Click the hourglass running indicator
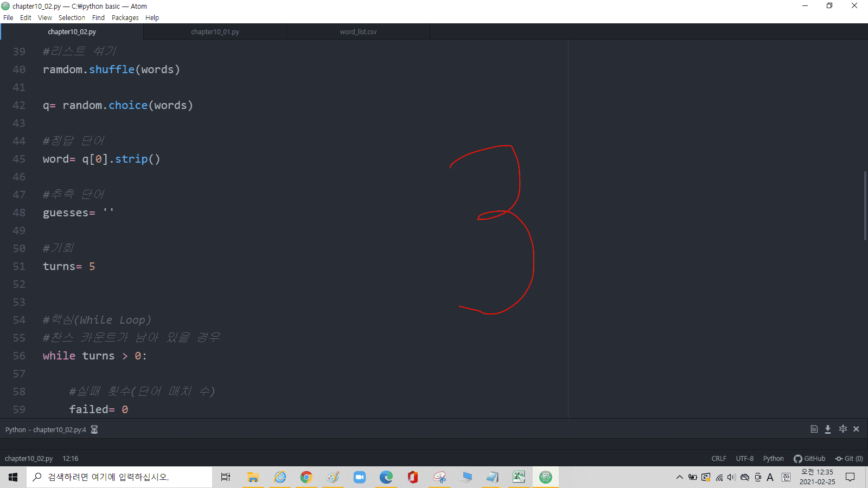 pyautogui.click(x=94, y=429)
